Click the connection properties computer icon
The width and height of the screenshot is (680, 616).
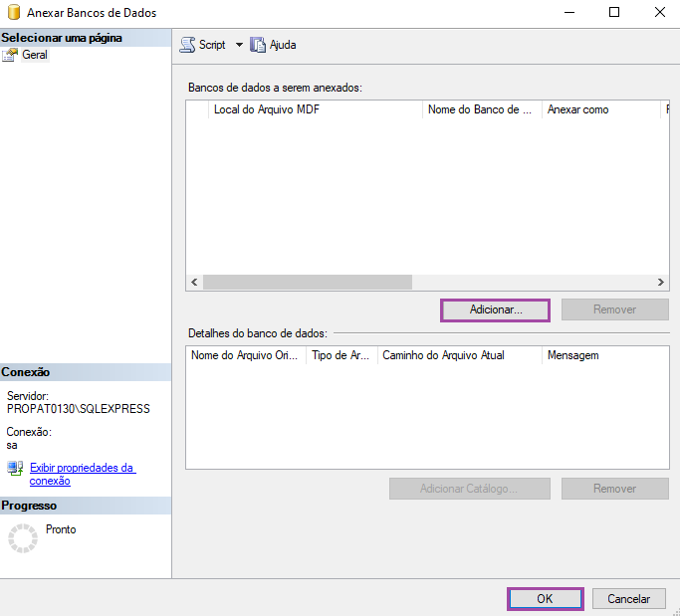pyautogui.click(x=15, y=468)
